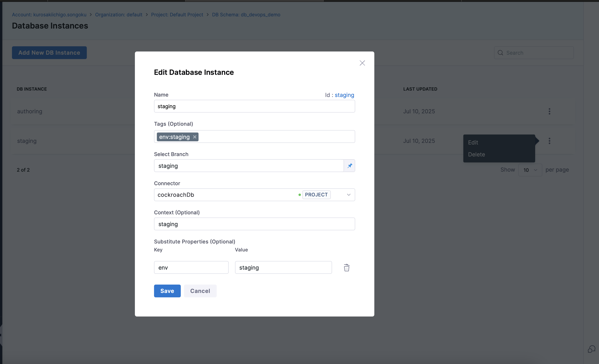Navigate to Project: Default Project breadcrumb
This screenshot has height=364, width=599.
[x=177, y=15]
